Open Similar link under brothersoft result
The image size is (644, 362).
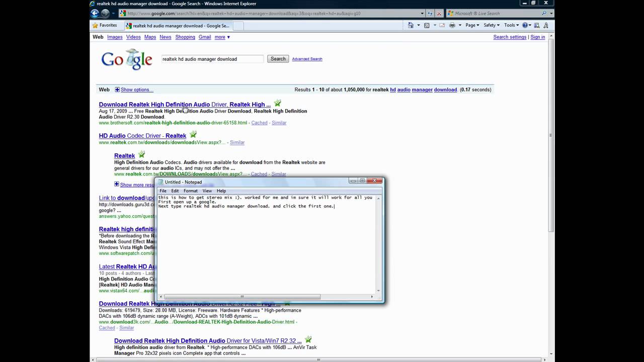pyautogui.click(x=279, y=123)
